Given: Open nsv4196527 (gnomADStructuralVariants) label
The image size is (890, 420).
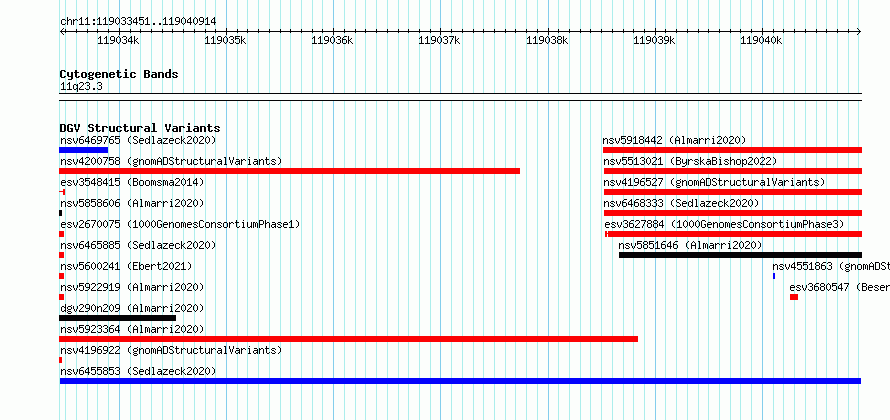Looking at the screenshot, I should point(715,182).
